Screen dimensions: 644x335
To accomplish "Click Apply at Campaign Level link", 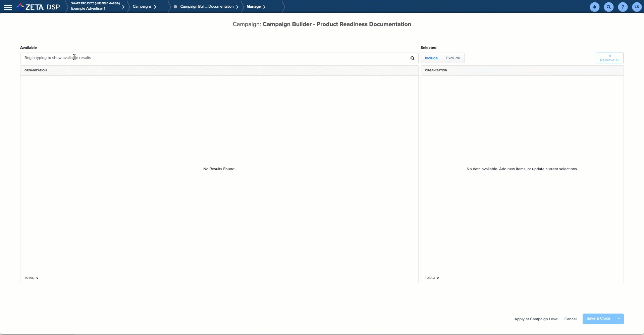I will pyautogui.click(x=536, y=319).
